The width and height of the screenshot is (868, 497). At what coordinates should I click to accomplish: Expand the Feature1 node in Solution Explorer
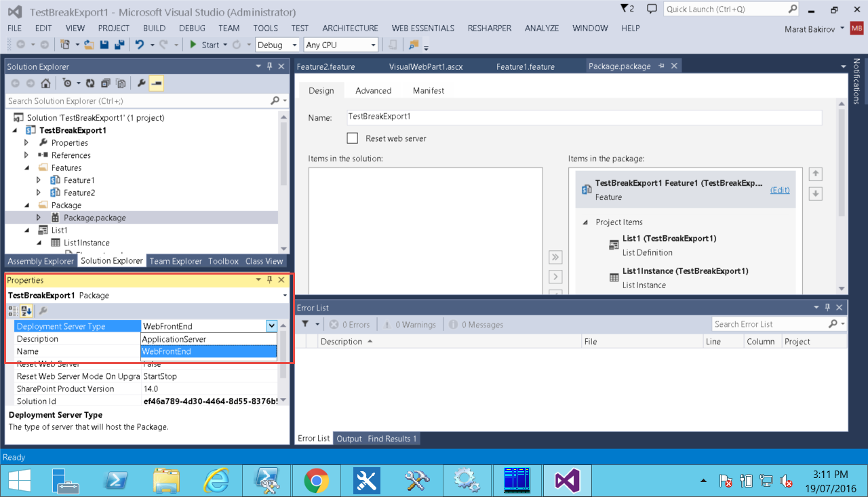(x=39, y=180)
